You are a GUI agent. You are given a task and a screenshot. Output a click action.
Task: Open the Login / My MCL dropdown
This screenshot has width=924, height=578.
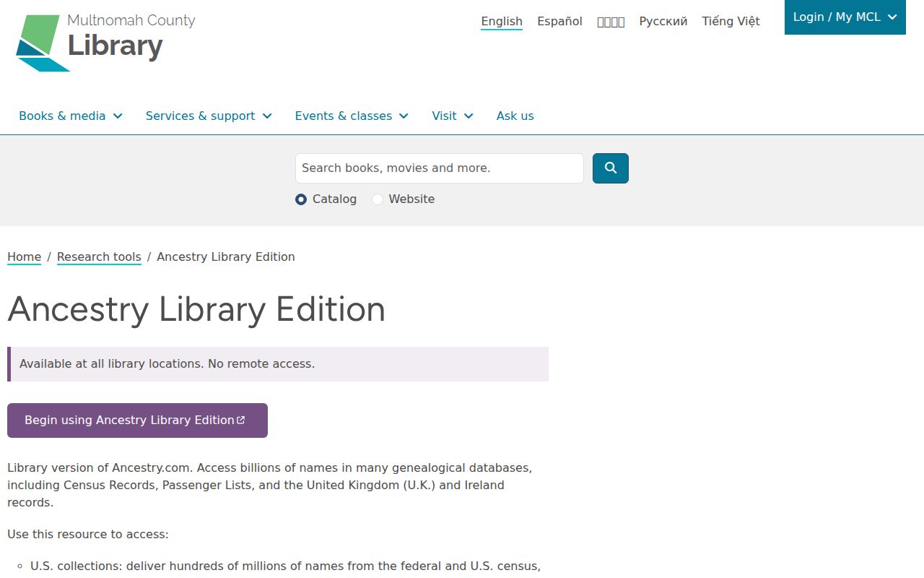pos(845,17)
